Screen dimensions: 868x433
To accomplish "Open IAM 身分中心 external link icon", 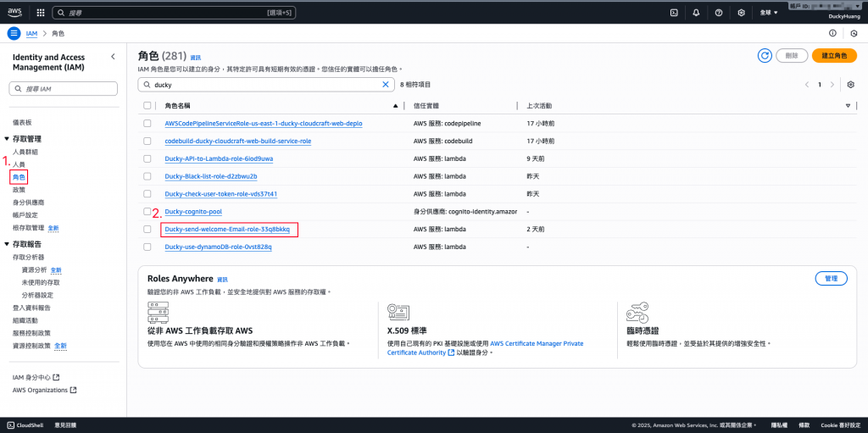I will (x=56, y=377).
